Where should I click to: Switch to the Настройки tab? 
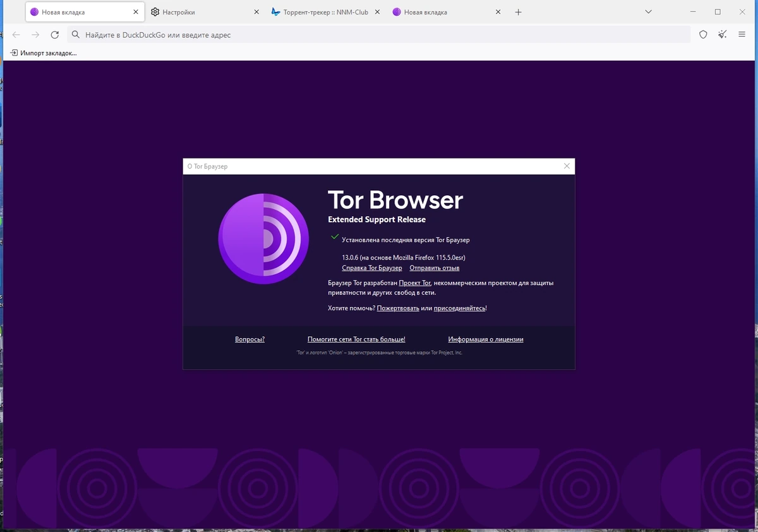(x=205, y=12)
